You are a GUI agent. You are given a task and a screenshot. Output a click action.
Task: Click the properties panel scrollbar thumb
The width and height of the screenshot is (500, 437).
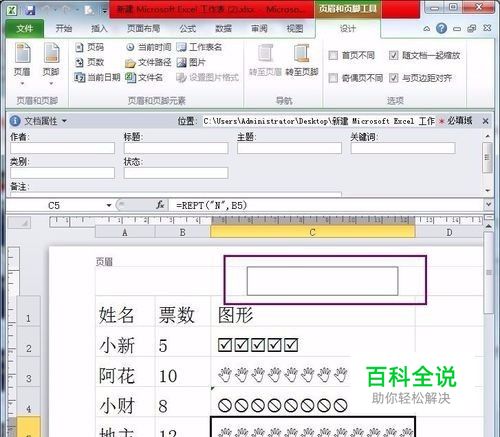tap(488, 158)
